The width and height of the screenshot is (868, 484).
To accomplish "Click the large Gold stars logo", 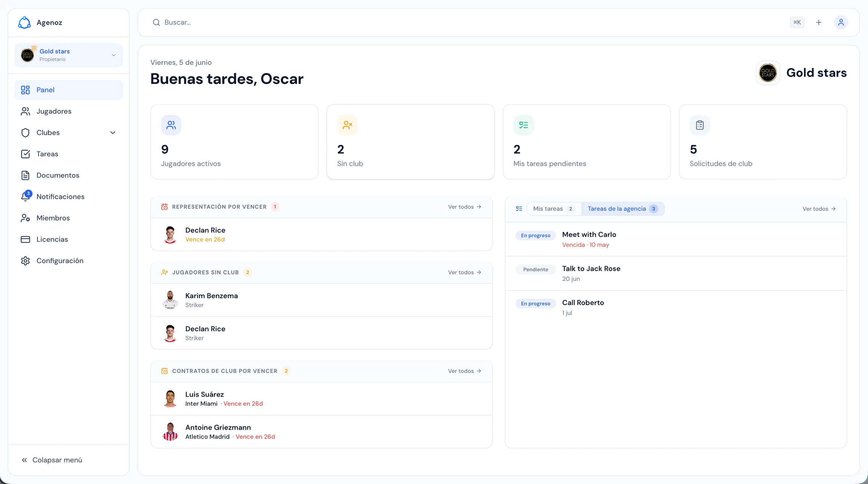I will (x=768, y=73).
